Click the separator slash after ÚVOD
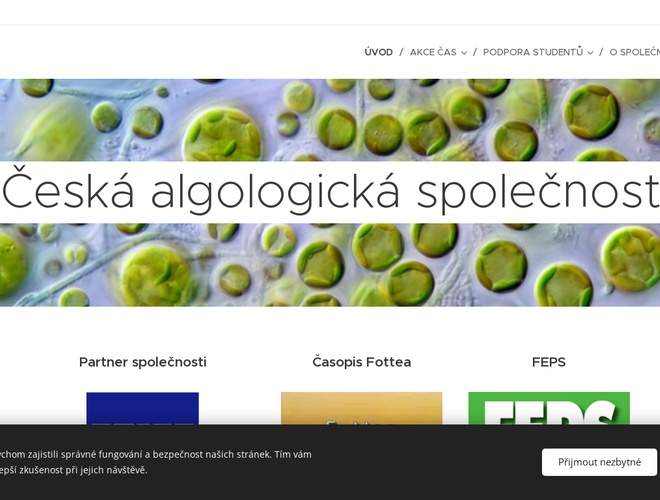 click(401, 52)
